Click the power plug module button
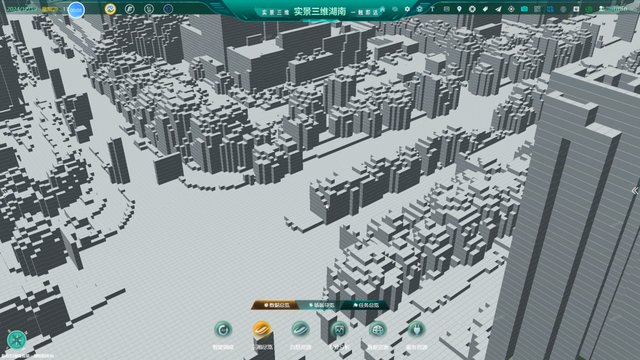Viewport: 640px width, 360px height. pyautogui.click(x=416, y=330)
